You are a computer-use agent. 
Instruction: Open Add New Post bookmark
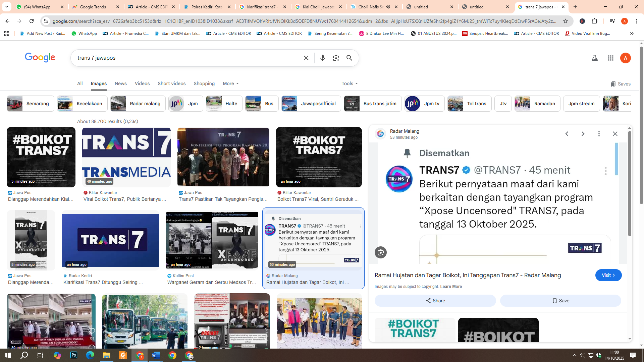(43, 34)
